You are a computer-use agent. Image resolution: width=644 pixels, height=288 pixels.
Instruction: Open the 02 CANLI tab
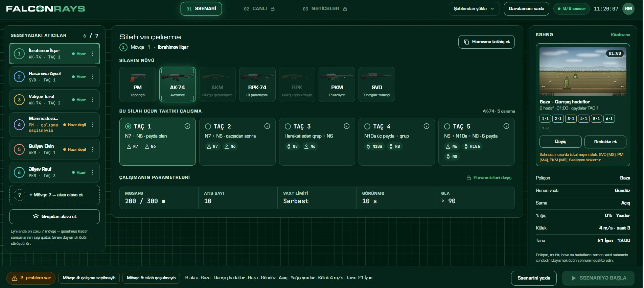point(259,9)
